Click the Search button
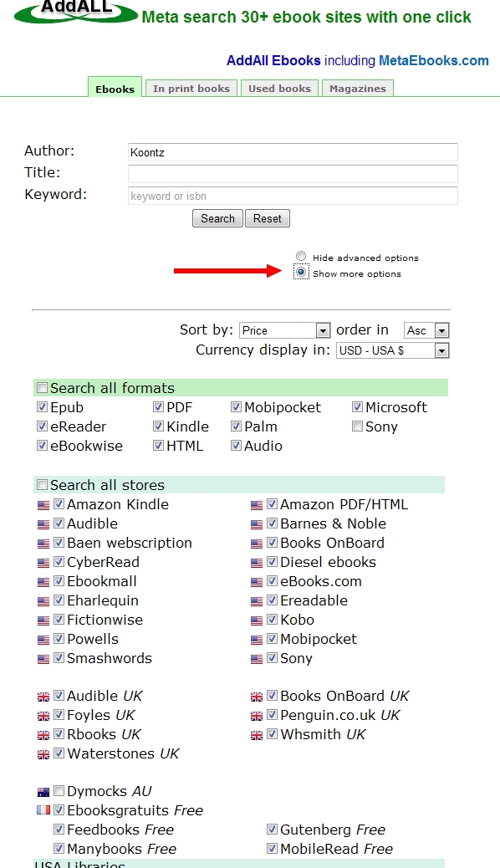The height and width of the screenshot is (868, 500). 217,218
